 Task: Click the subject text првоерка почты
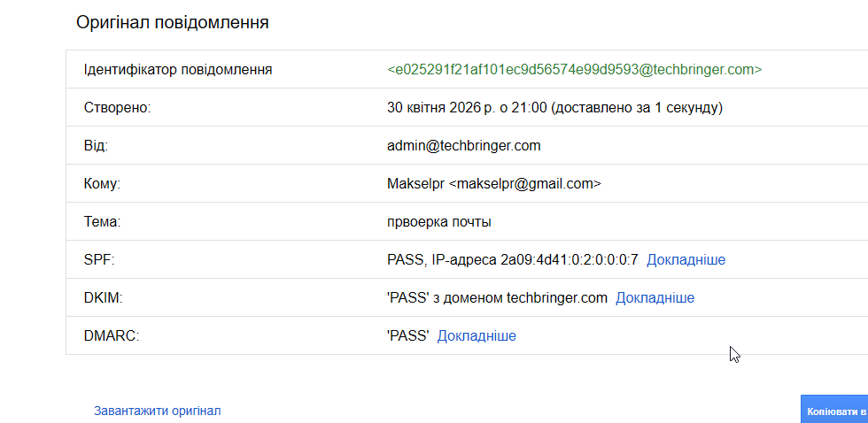pos(439,221)
